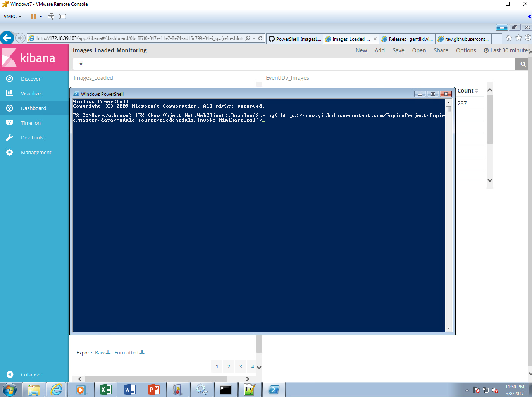
Task: Expand the power options dropdown arrow
Action: click(x=41, y=17)
